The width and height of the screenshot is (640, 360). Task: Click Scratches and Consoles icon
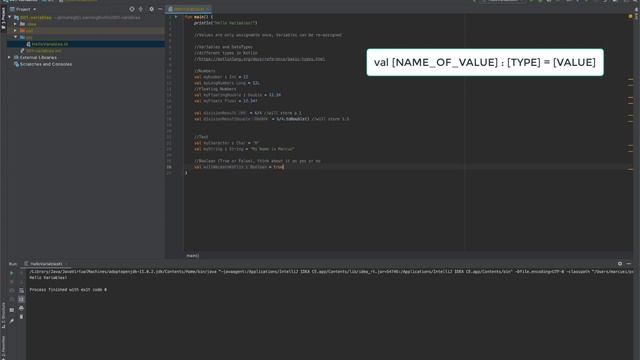(x=16, y=64)
